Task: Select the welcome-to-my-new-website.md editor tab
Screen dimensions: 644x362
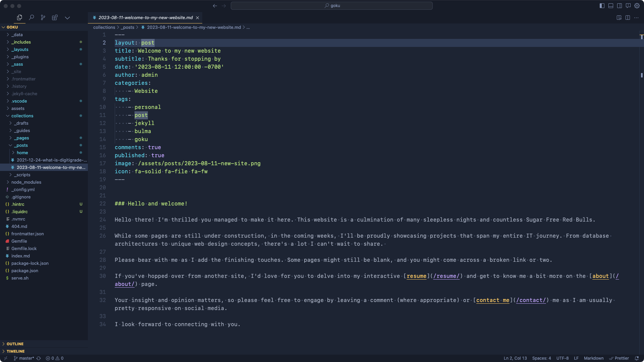Action: click(x=145, y=17)
